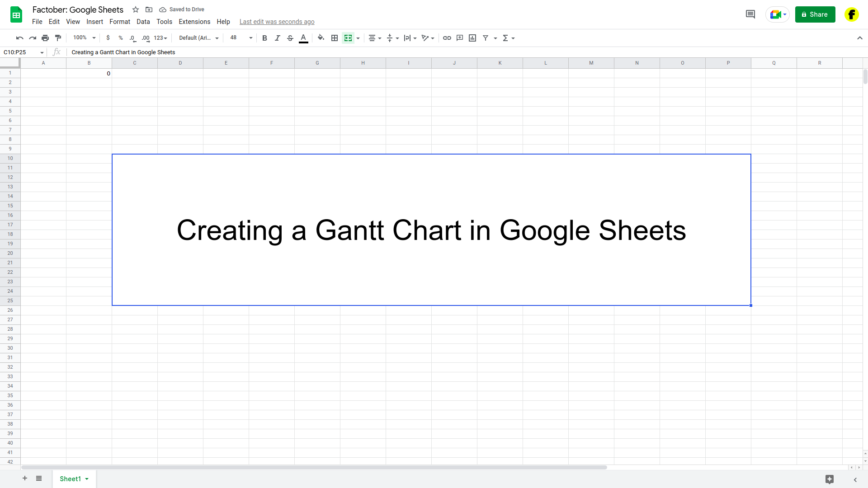Open the File menu
868x488 pixels.
(x=37, y=22)
